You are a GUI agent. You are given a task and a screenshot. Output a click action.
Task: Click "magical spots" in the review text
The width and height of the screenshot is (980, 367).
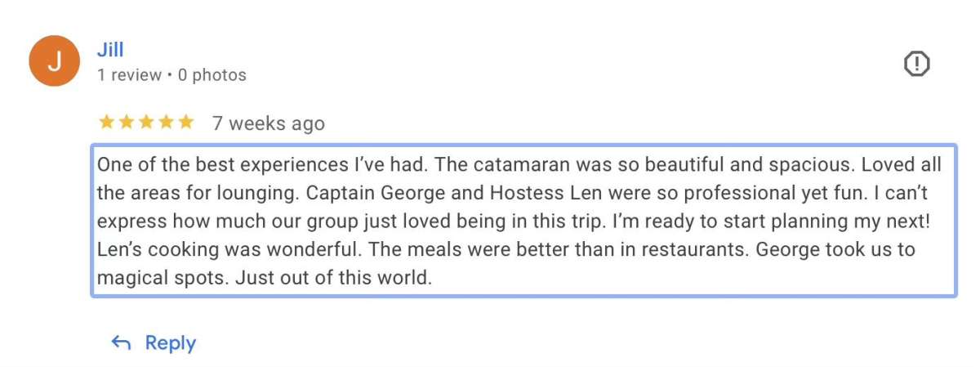pos(160,278)
